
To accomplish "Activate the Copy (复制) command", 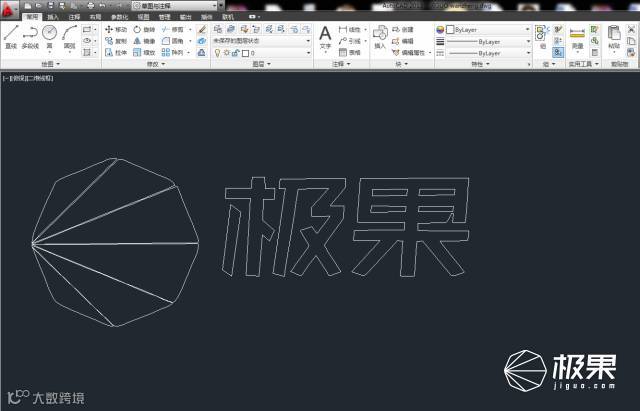I will coord(116,41).
